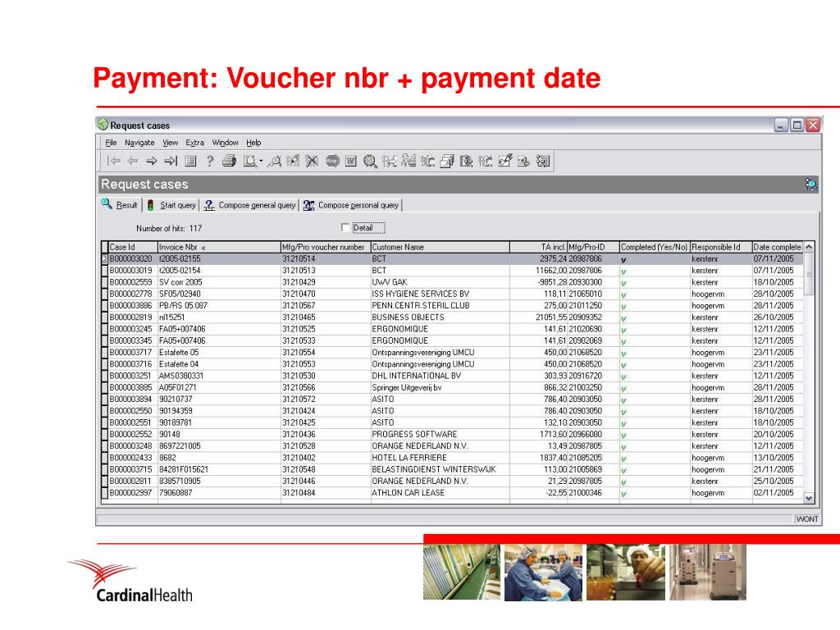
Task: Sort by Mfg/Pro voucher number header
Action: (325, 247)
